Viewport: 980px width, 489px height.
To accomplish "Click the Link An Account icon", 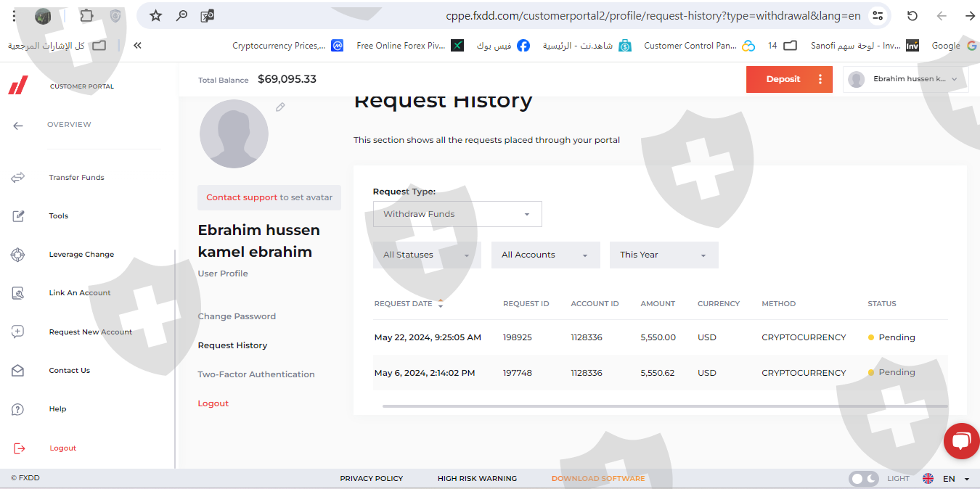I will 18,293.
